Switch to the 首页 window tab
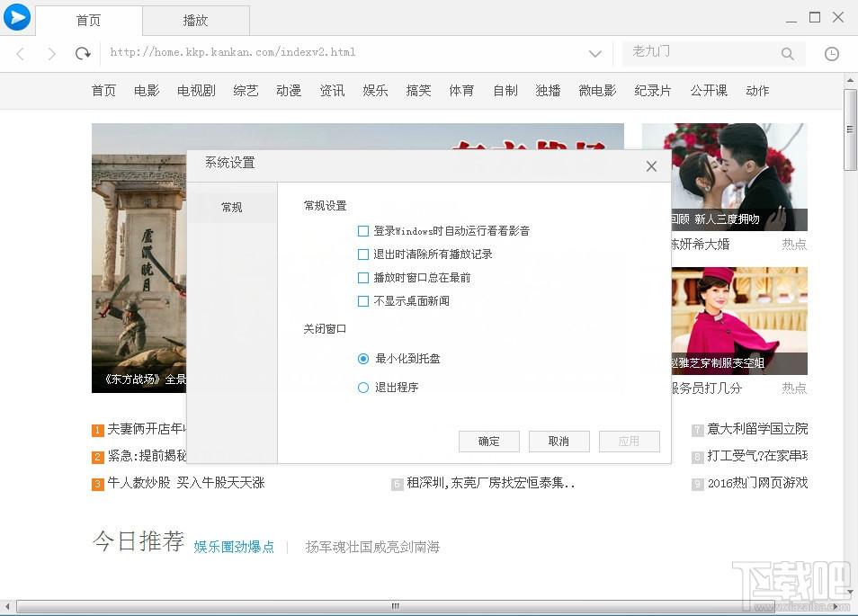The width and height of the screenshot is (858, 616). [89, 21]
